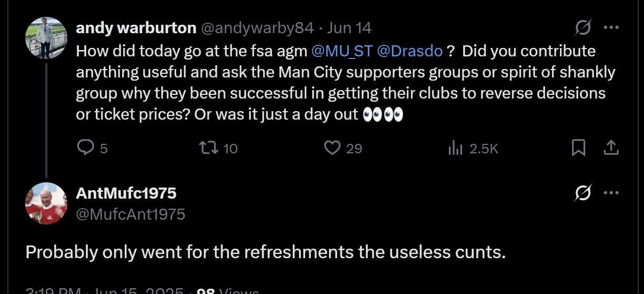The image size is (644, 294).
Task: Click the @MufcAnt1975 handle
Action: point(130,214)
